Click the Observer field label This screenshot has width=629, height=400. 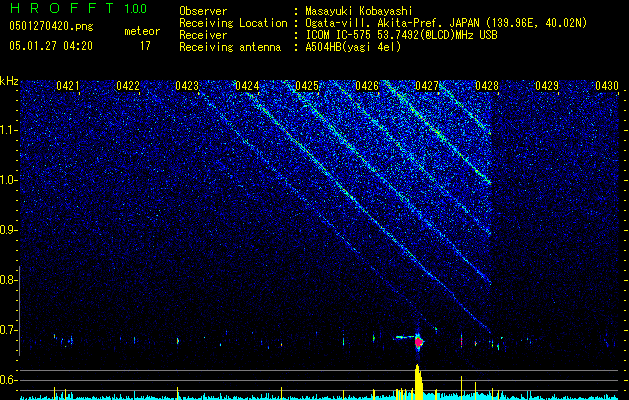point(203,11)
